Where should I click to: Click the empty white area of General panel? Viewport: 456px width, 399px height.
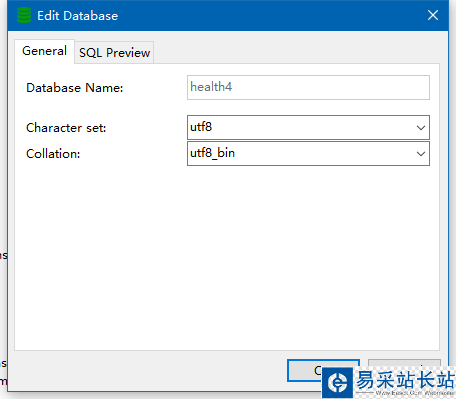pyautogui.click(x=227, y=257)
